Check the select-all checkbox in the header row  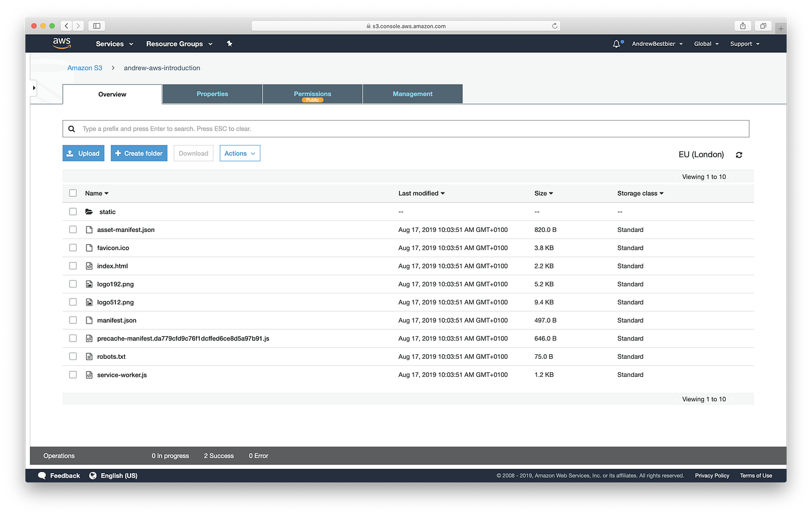tap(72, 192)
